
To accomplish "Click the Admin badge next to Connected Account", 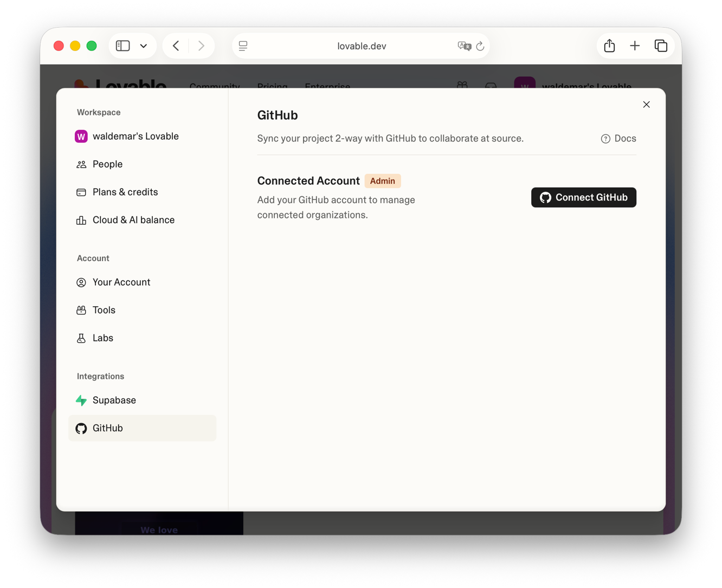I will point(383,180).
